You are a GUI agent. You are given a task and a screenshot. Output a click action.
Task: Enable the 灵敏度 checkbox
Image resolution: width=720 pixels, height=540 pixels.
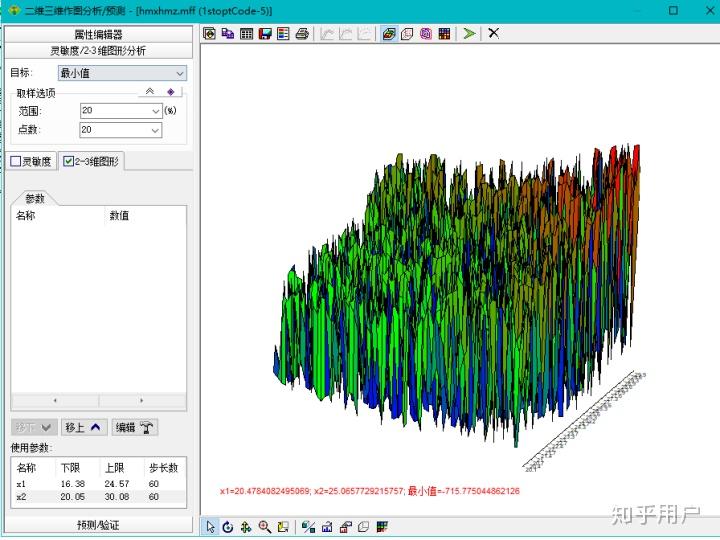16,161
